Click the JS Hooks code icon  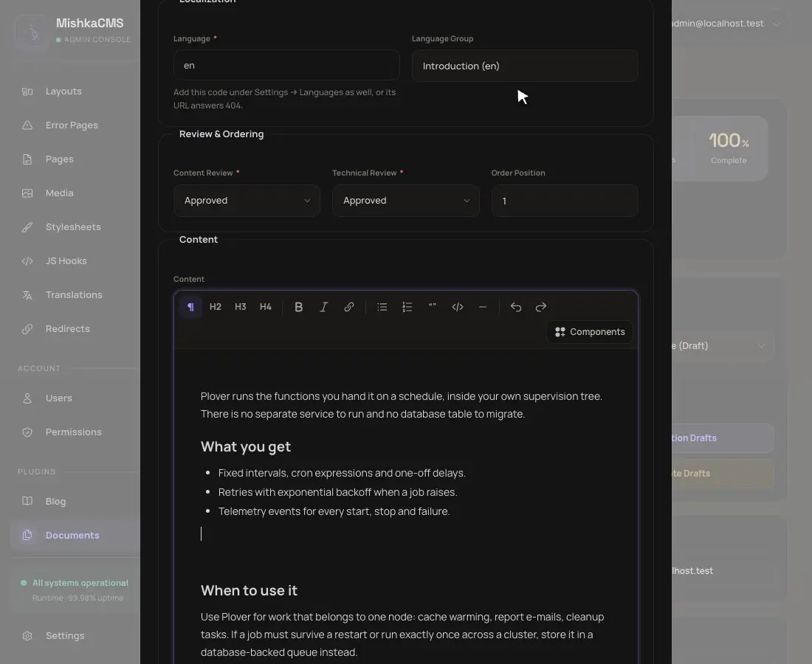coord(27,261)
